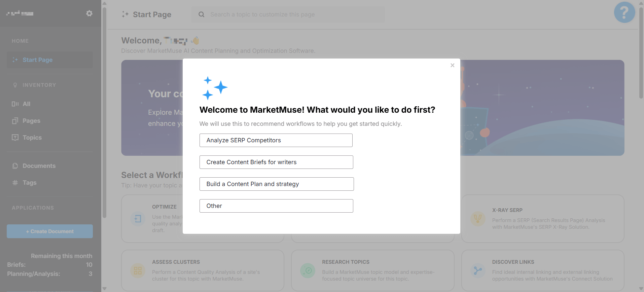
Task: Open the Assess Clusters workflow icon
Action: [x=138, y=271]
